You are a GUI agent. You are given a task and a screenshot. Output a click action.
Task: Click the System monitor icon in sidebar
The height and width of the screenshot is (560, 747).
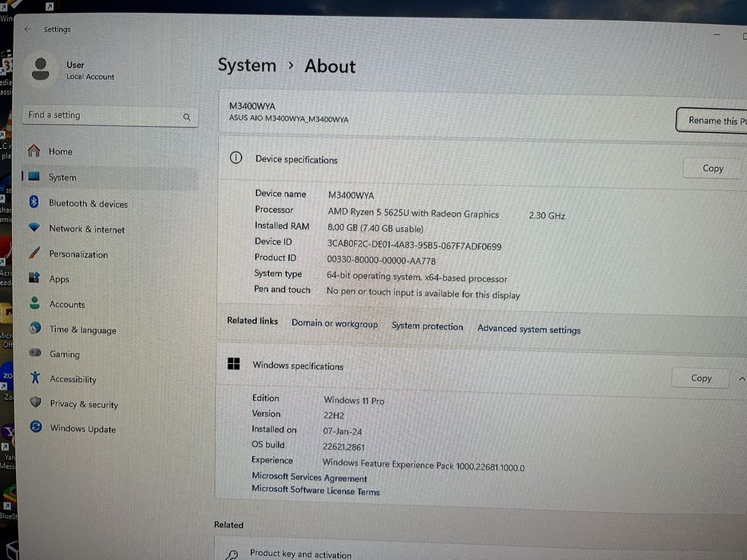point(34,176)
